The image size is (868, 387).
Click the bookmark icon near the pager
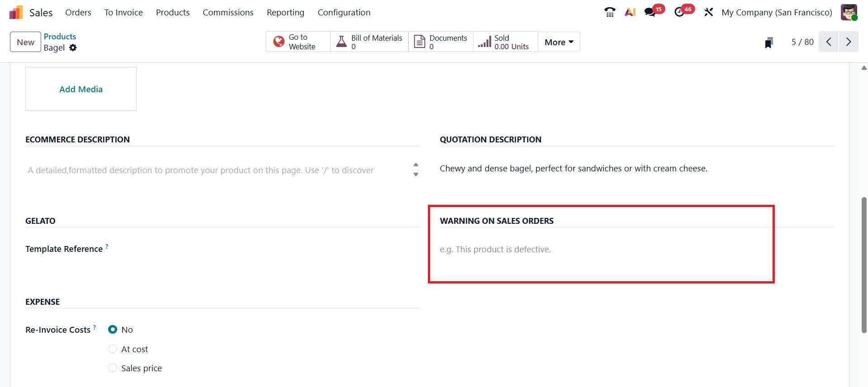point(768,42)
